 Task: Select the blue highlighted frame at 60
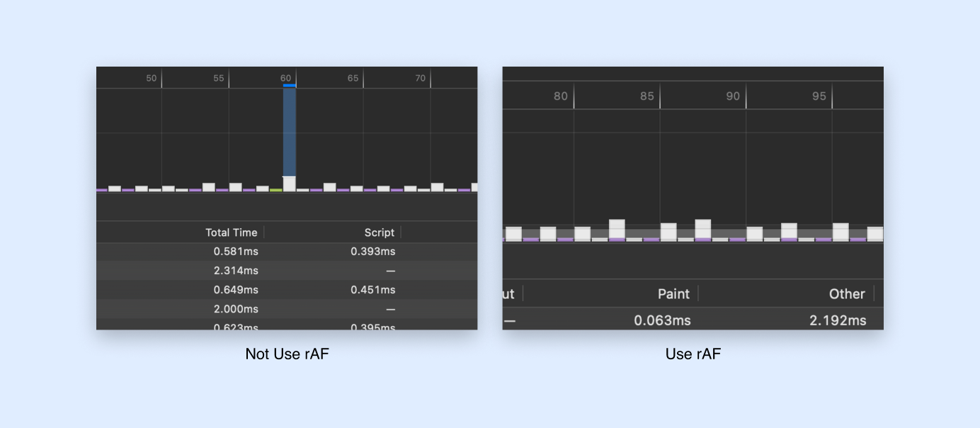coord(289,135)
